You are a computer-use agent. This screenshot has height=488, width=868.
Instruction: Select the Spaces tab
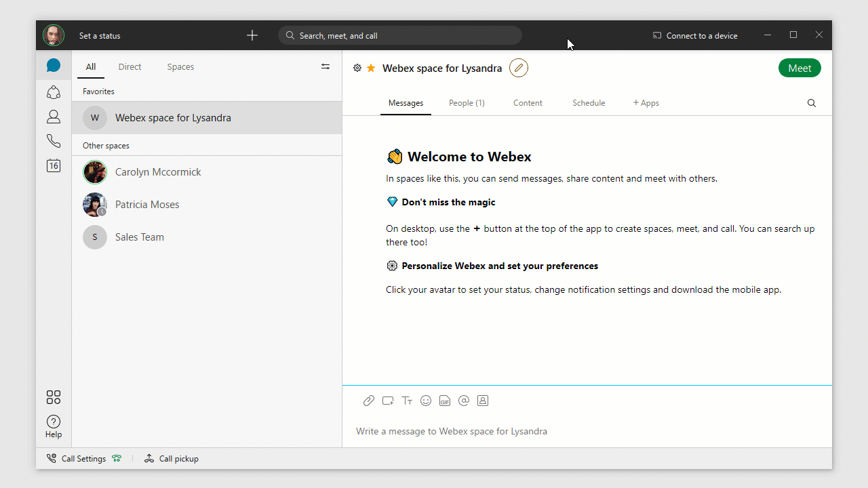point(180,67)
